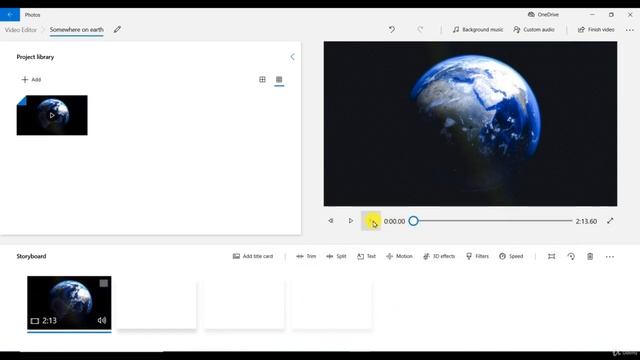Open storyboard more options menu
The height and width of the screenshot is (360, 640).
pyautogui.click(x=610, y=257)
